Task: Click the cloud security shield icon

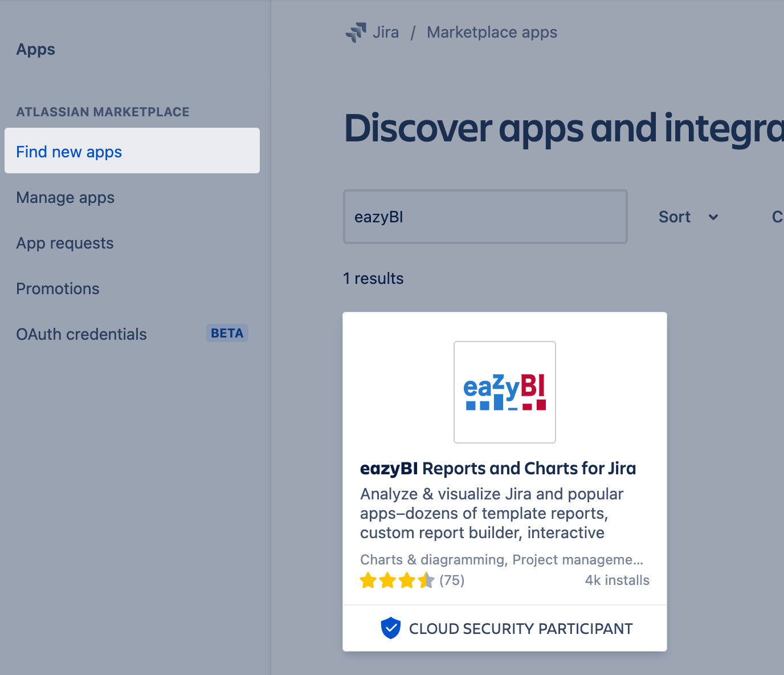Action: (390, 628)
